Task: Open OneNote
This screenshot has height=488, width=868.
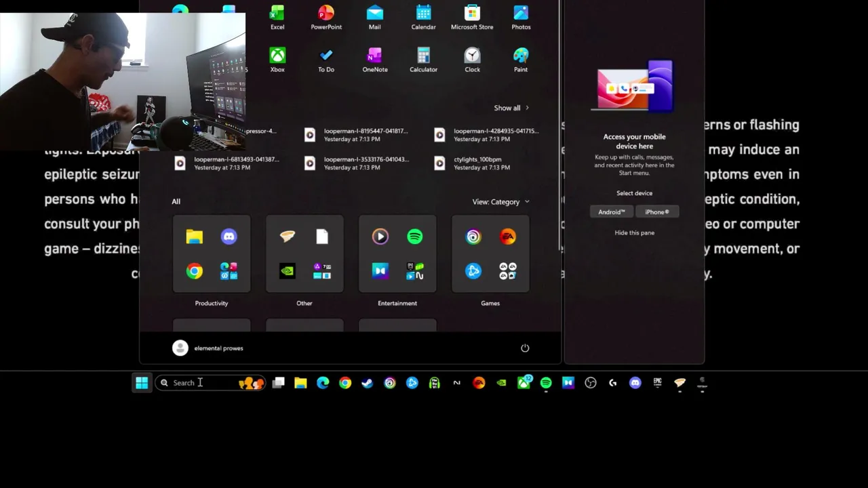Action: point(375,60)
